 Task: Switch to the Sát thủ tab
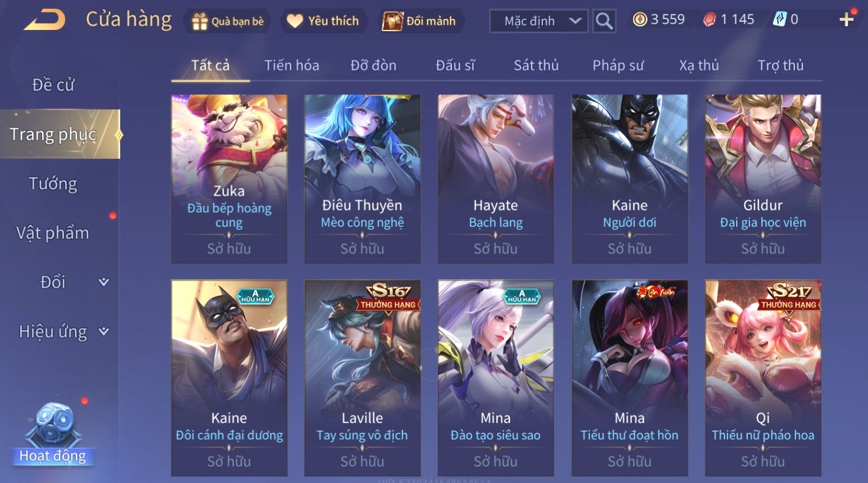click(536, 65)
